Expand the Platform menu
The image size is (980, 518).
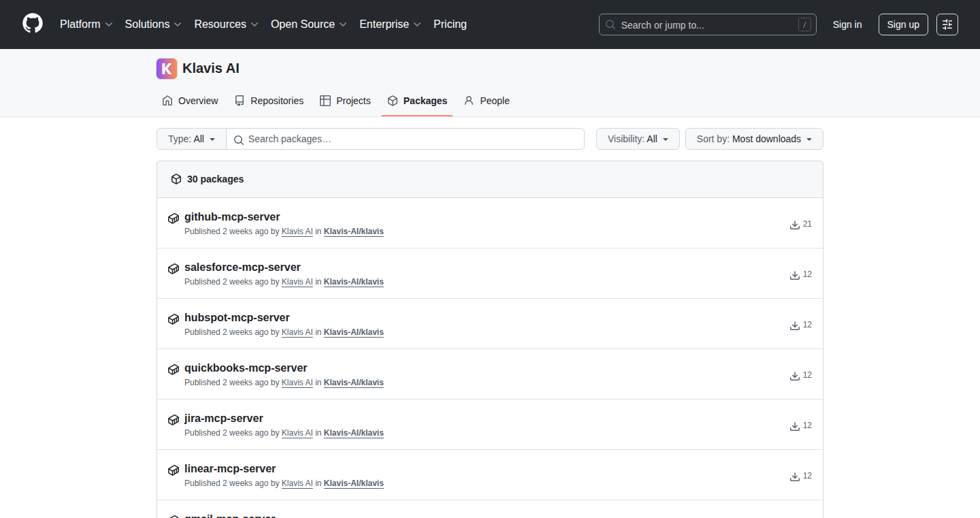coord(86,25)
